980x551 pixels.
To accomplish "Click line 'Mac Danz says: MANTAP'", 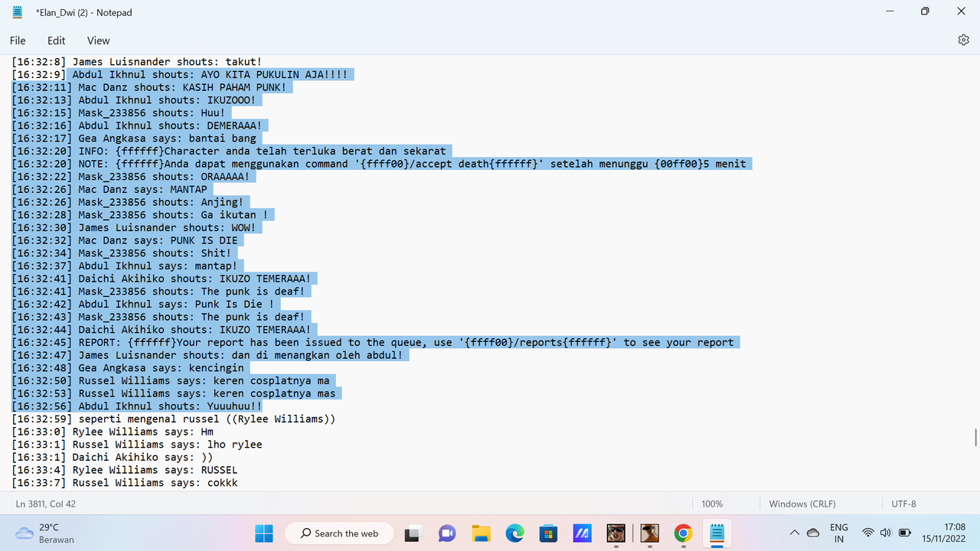I will pyautogui.click(x=109, y=189).
